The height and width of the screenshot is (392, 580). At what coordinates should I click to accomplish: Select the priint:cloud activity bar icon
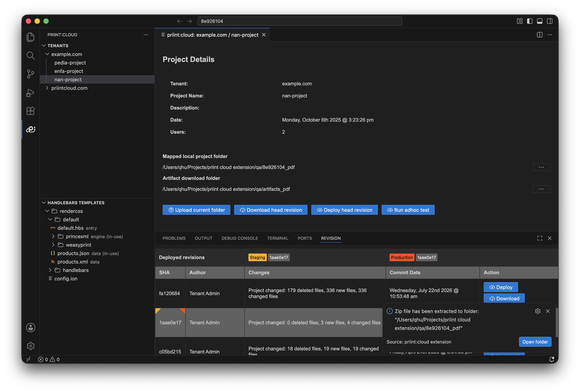click(30, 129)
